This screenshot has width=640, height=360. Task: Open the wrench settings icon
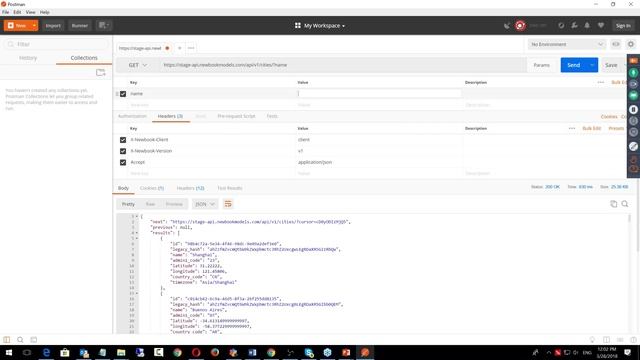click(574, 25)
